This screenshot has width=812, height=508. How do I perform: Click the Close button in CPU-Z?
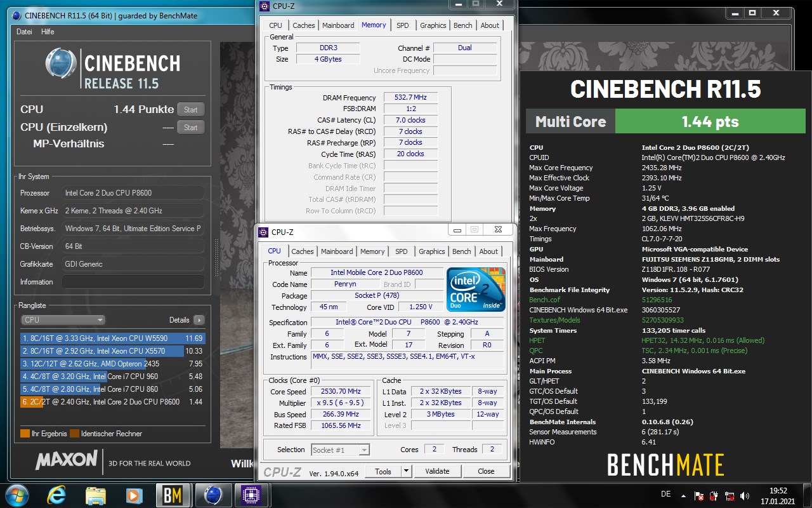click(486, 471)
